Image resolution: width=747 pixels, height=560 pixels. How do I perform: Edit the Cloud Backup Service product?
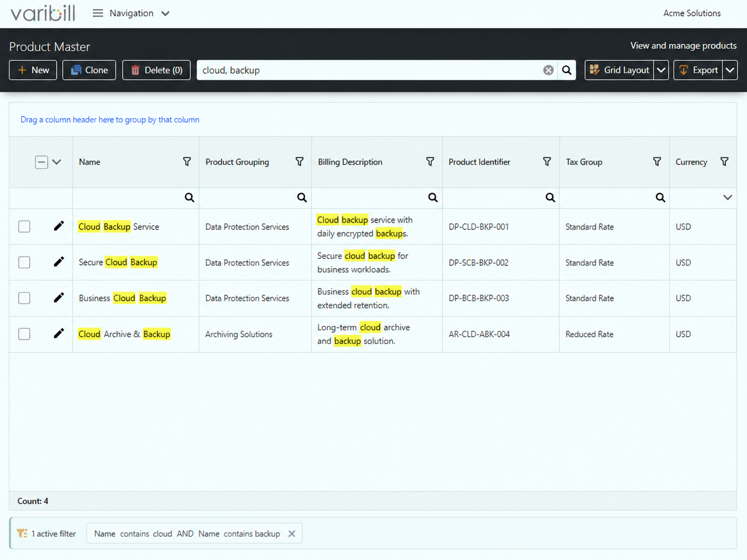59,226
